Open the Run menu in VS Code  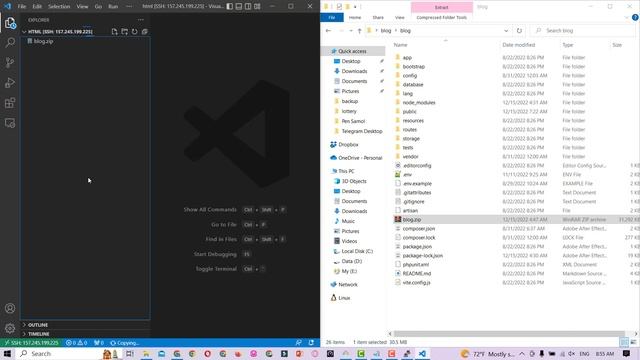pyautogui.click(x=113, y=7)
